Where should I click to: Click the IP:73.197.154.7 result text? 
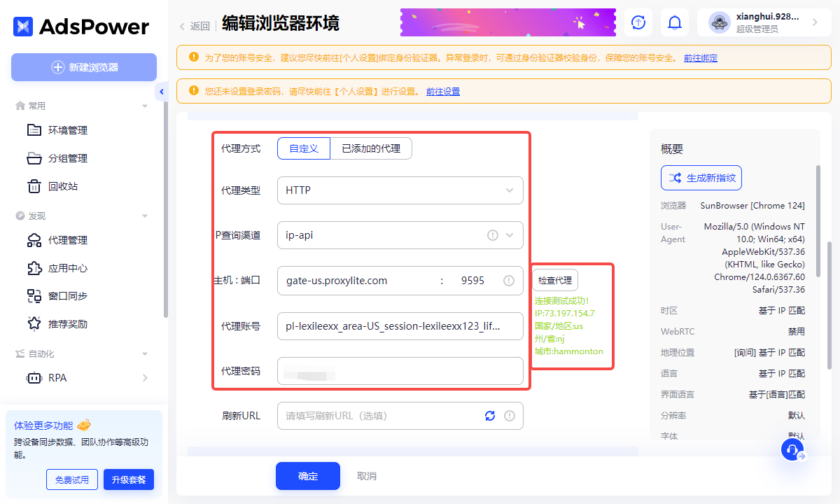click(x=565, y=313)
